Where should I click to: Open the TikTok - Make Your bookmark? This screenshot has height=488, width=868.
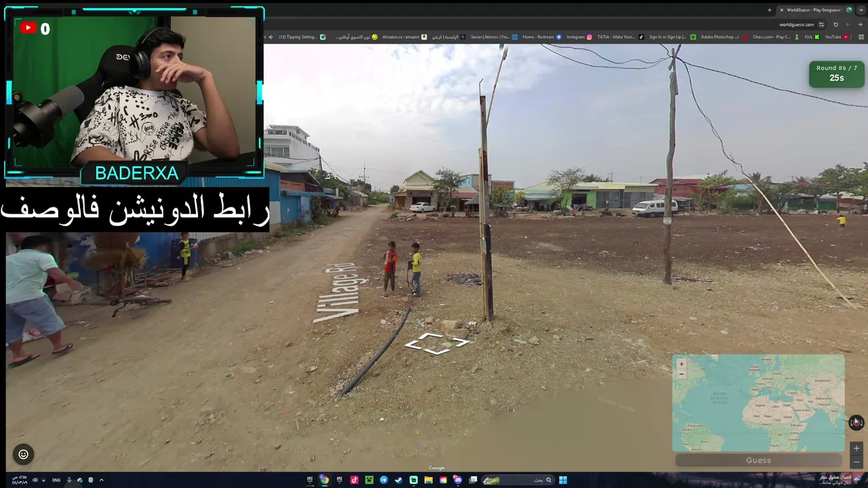pyautogui.click(x=620, y=37)
